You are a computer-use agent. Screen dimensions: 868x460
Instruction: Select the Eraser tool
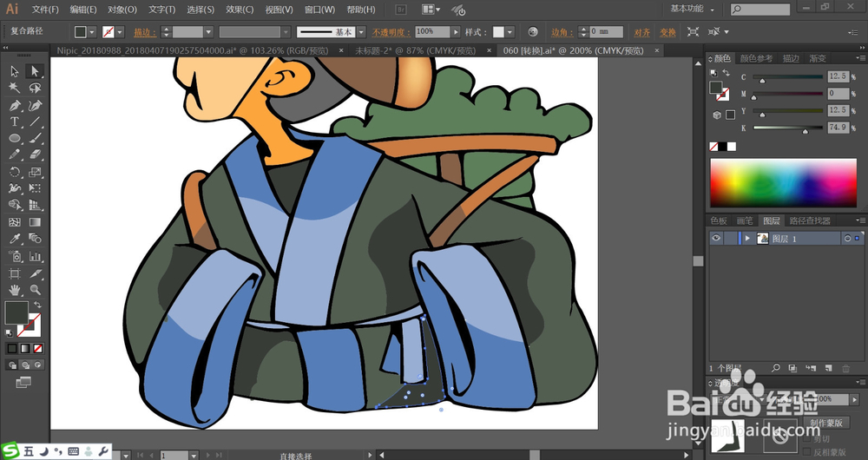[x=35, y=155]
